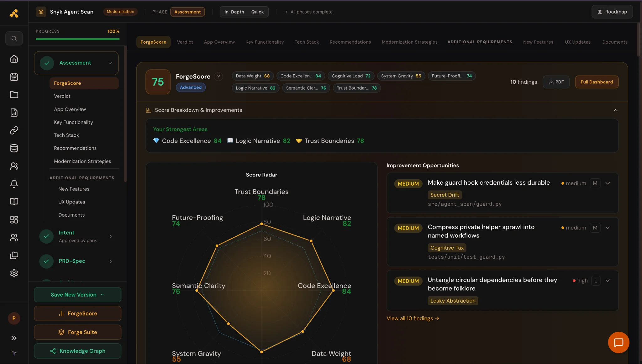Image resolution: width=642 pixels, height=364 pixels.
Task: Click the P user avatar
Action: [14, 318]
